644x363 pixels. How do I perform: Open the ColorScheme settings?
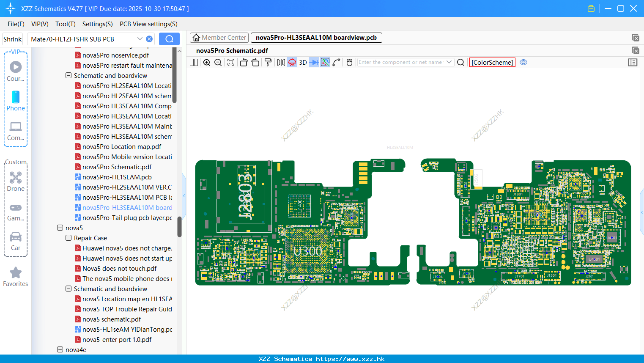pos(492,62)
